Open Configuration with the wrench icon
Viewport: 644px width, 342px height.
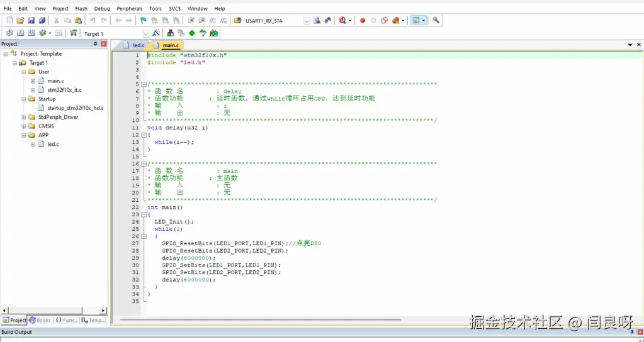pos(436,20)
